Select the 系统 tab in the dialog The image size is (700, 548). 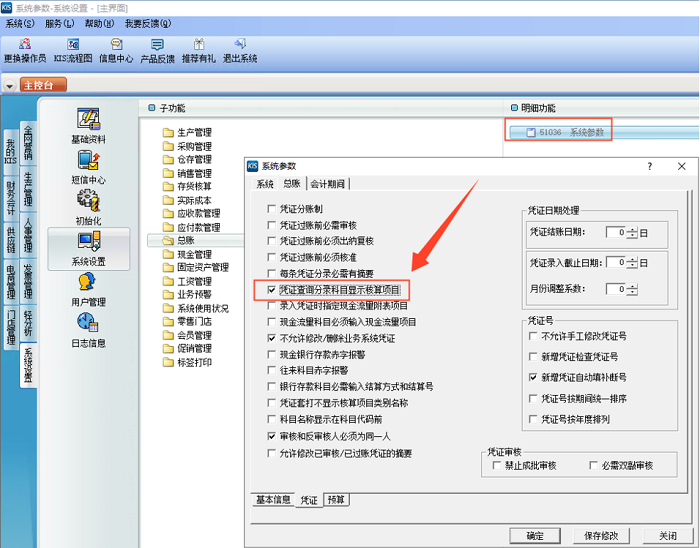[265, 184]
